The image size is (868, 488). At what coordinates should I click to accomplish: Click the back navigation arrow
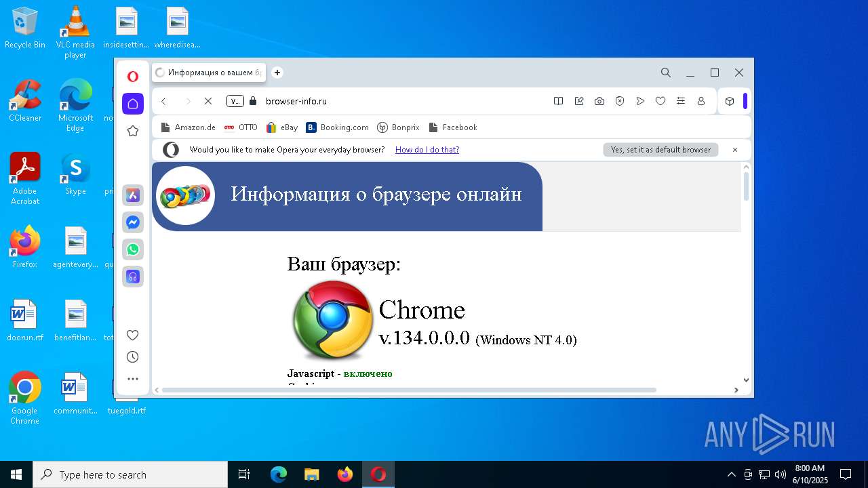(163, 101)
